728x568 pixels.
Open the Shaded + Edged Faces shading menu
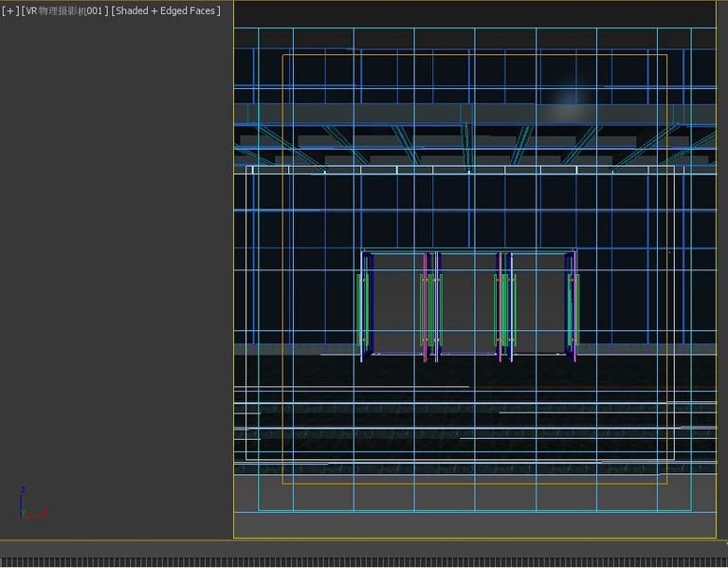166,10
